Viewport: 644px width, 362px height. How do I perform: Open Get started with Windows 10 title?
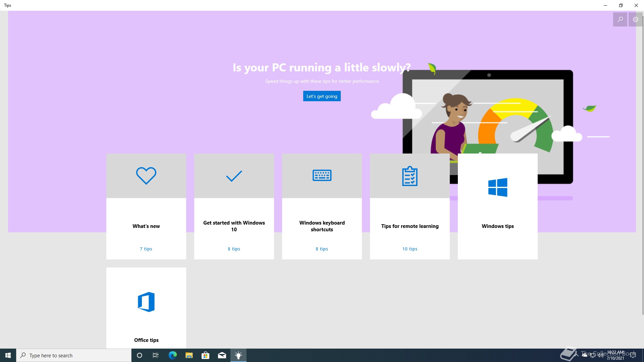[234, 226]
